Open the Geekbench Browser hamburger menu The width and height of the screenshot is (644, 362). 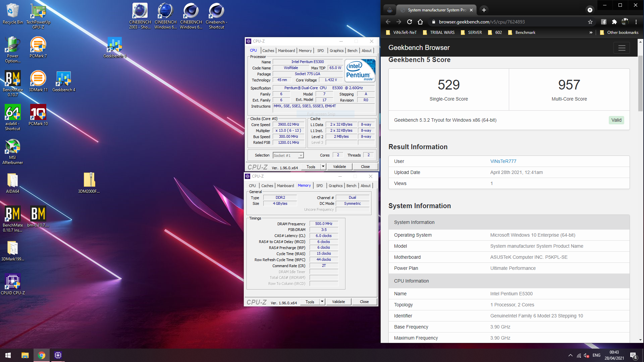[x=622, y=48]
